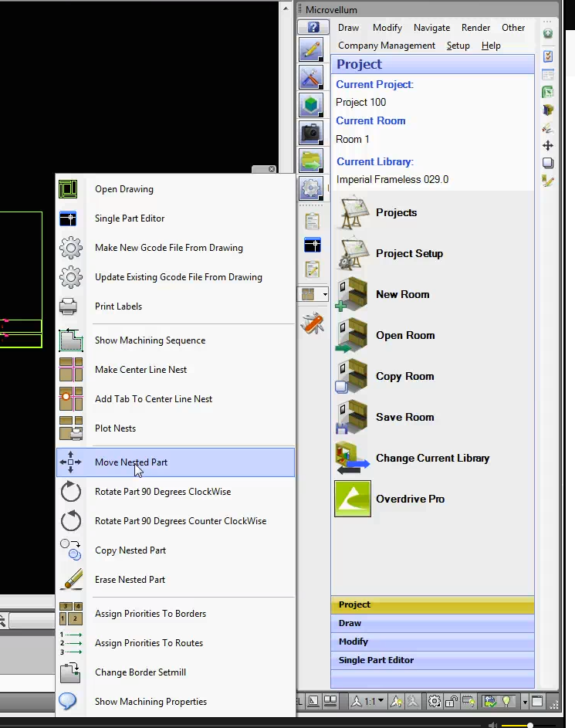Click the Excel spreadsheet icon
This screenshot has height=728, width=575.
(x=548, y=92)
